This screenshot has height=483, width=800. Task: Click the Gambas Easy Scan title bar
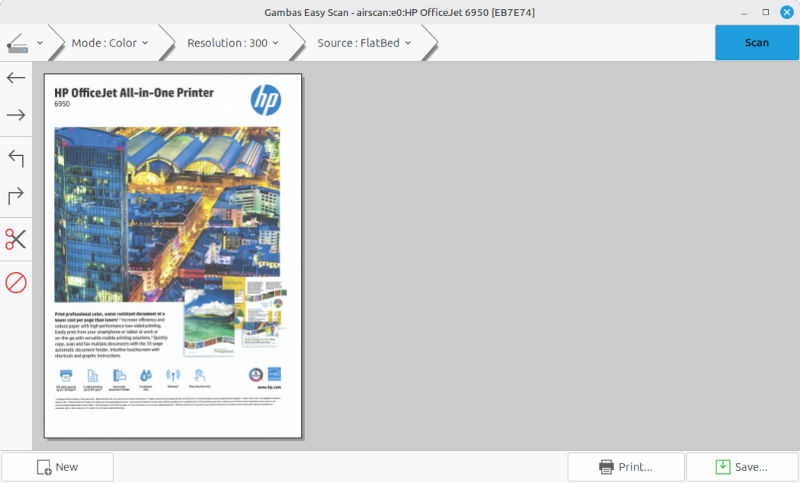tap(400, 12)
